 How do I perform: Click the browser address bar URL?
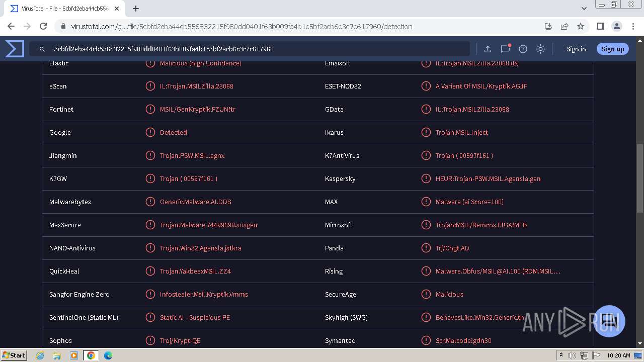point(242,26)
